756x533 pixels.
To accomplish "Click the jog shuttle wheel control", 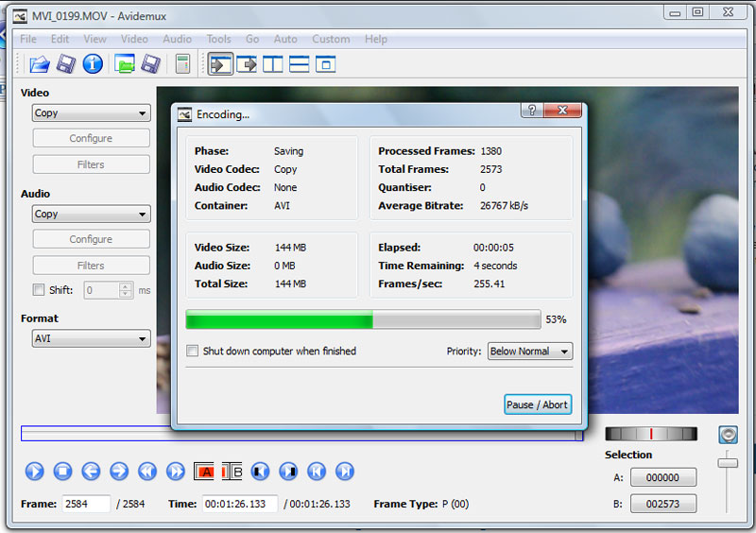I will coord(651,434).
